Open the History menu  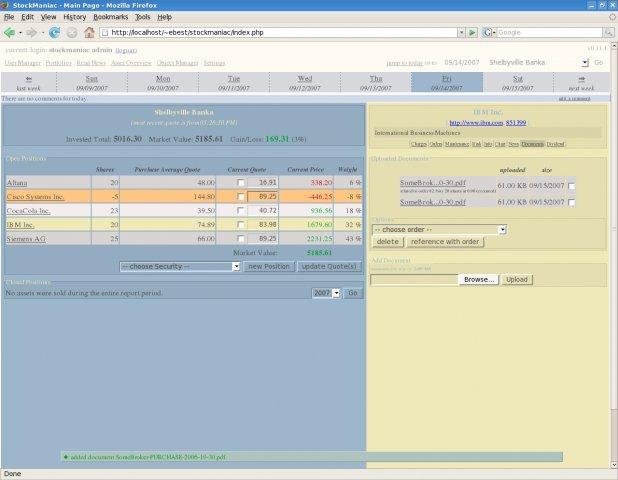[x=74, y=17]
